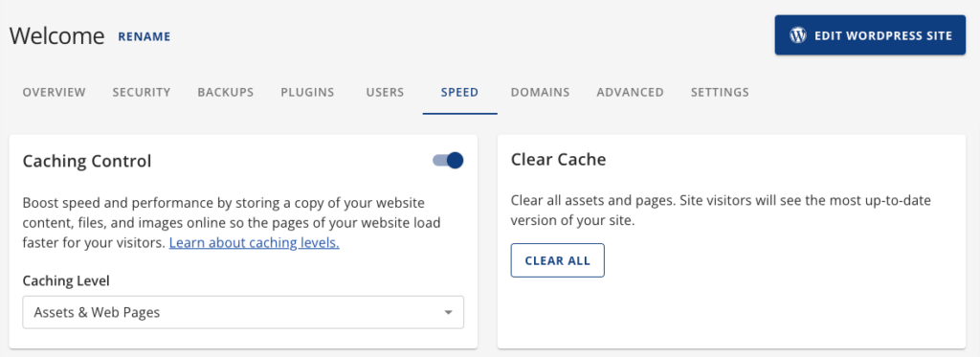
Task: Open the Users tab
Action: (x=385, y=93)
